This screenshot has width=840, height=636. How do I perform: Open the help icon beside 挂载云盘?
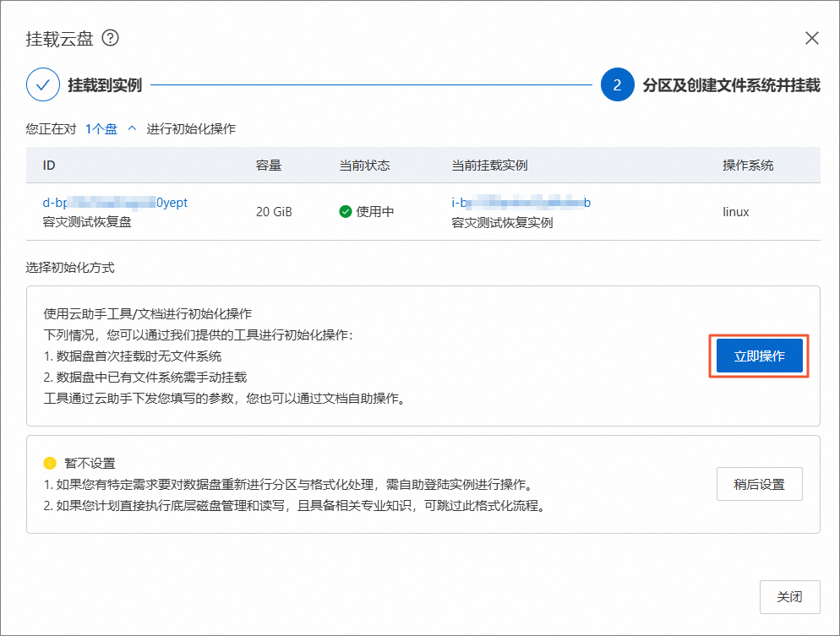point(111,38)
